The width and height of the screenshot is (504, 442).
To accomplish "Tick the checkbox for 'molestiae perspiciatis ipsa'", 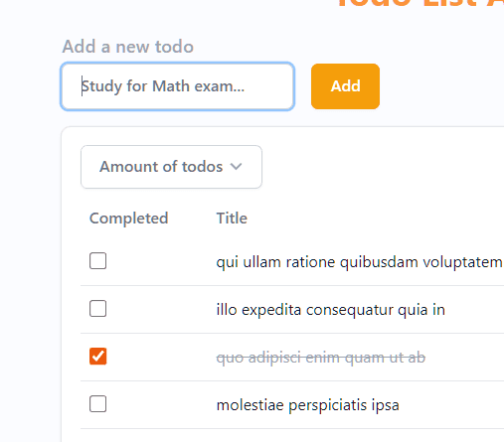I will (98, 404).
